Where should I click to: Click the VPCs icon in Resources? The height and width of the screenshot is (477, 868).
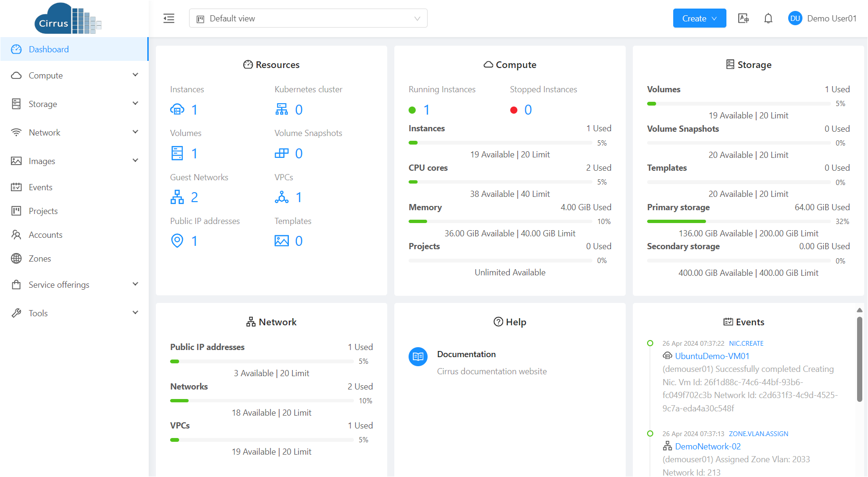[x=281, y=197]
